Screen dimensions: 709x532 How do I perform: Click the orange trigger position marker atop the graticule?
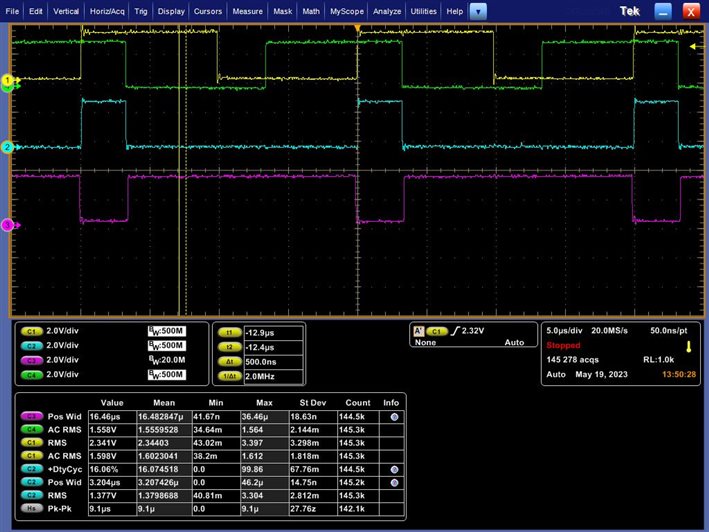pos(358,28)
